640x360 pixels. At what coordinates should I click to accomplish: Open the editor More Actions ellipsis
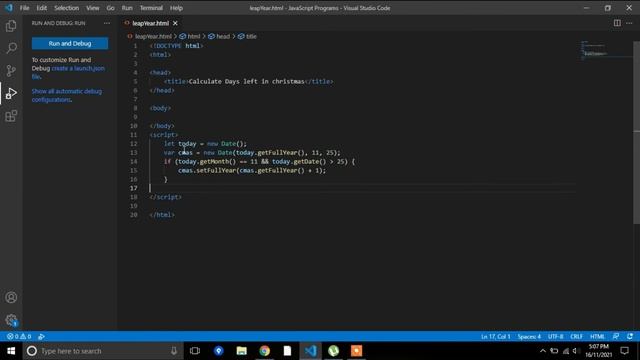tap(629, 23)
